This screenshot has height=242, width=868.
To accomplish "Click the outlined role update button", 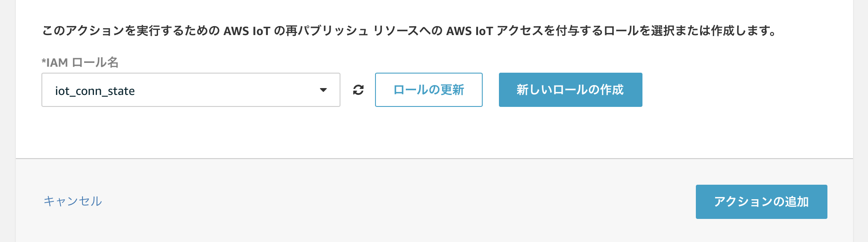I will (428, 90).
